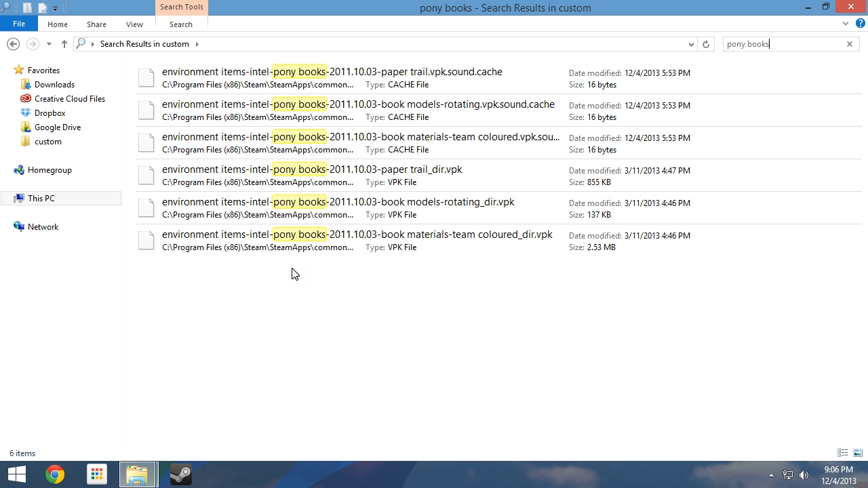Select the Search Tools contextual tab header
Screen dimensions: 868x488
tap(182, 7)
